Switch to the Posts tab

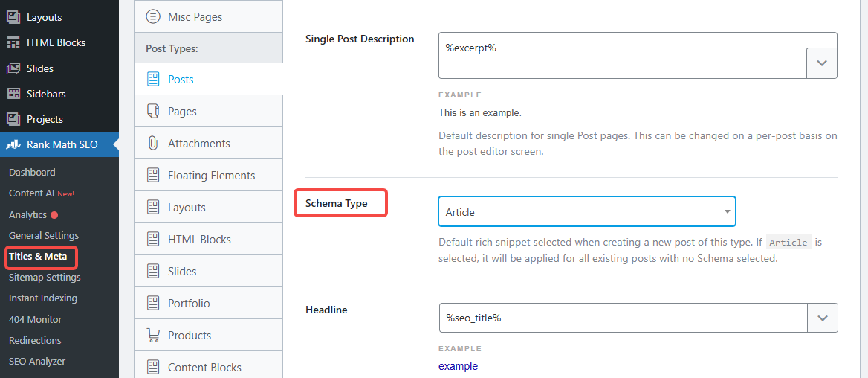tap(181, 79)
